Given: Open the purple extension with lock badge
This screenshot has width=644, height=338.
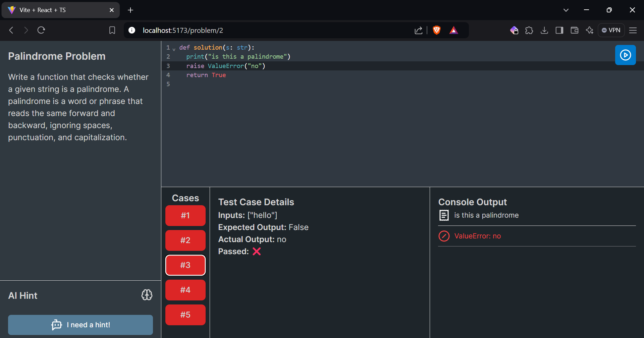Looking at the screenshot, I should pyautogui.click(x=514, y=31).
